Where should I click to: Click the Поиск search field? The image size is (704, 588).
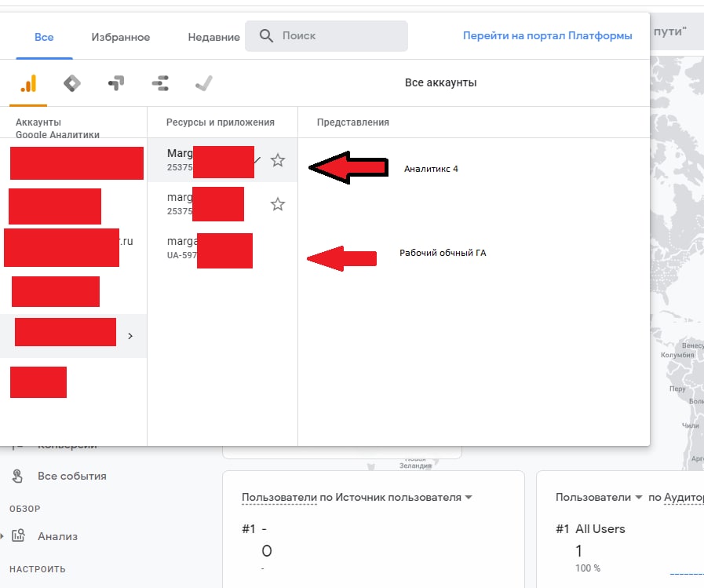click(326, 36)
